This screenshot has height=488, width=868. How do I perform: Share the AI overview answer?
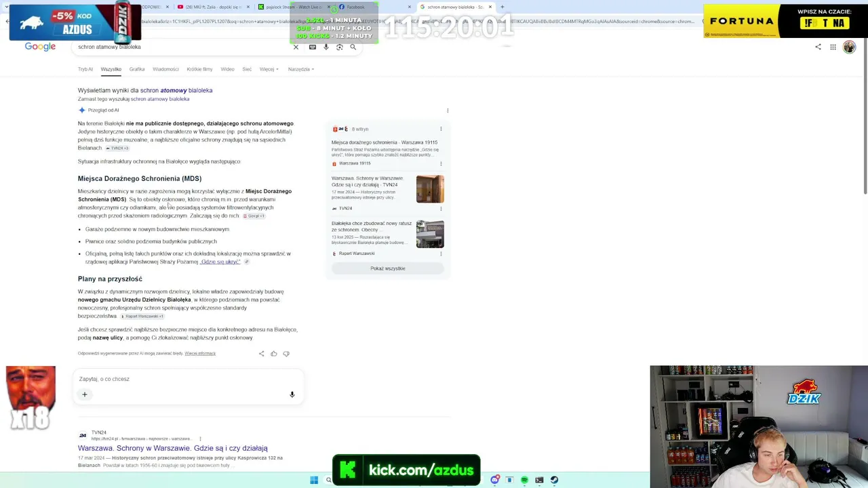[x=262, y=353]
